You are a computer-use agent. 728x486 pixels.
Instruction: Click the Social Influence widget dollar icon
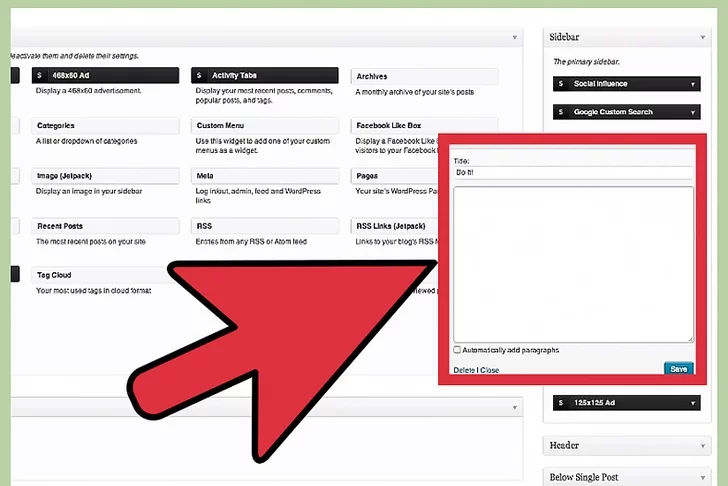coord(560,85)
